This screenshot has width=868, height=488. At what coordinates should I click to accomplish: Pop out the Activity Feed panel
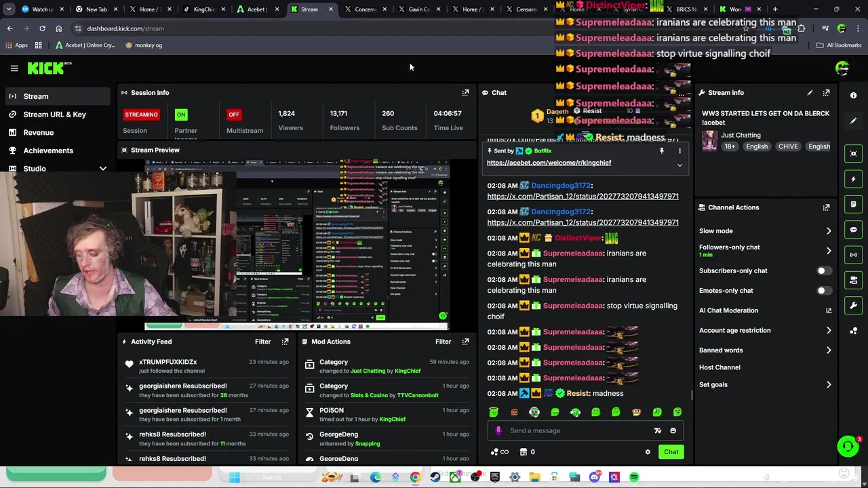pyautogui.click(x=285, y=342)
